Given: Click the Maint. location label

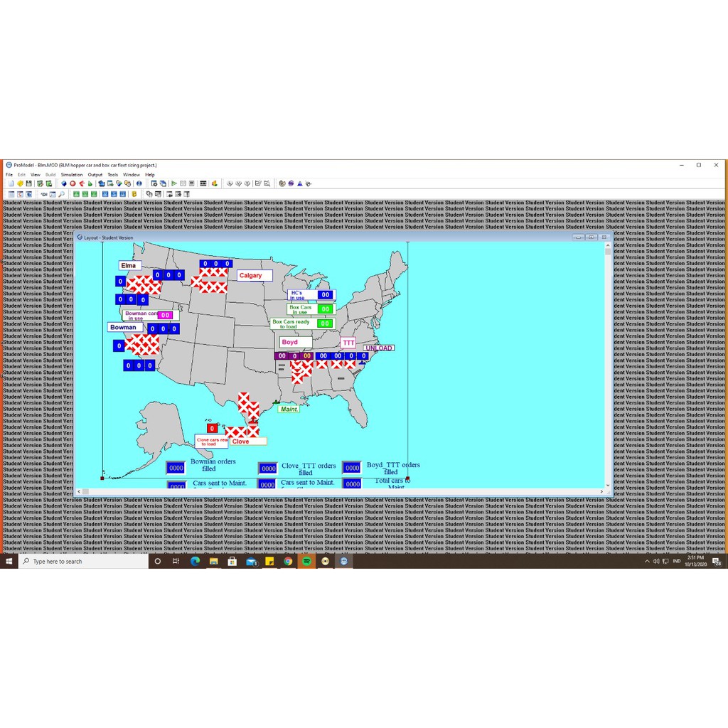Looking at the screenshot, I should (x=289, y=409).
